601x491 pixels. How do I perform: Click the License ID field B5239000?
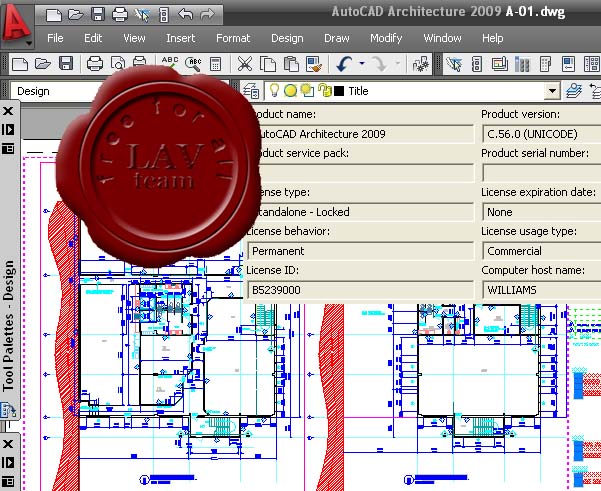tap(360, 290)
